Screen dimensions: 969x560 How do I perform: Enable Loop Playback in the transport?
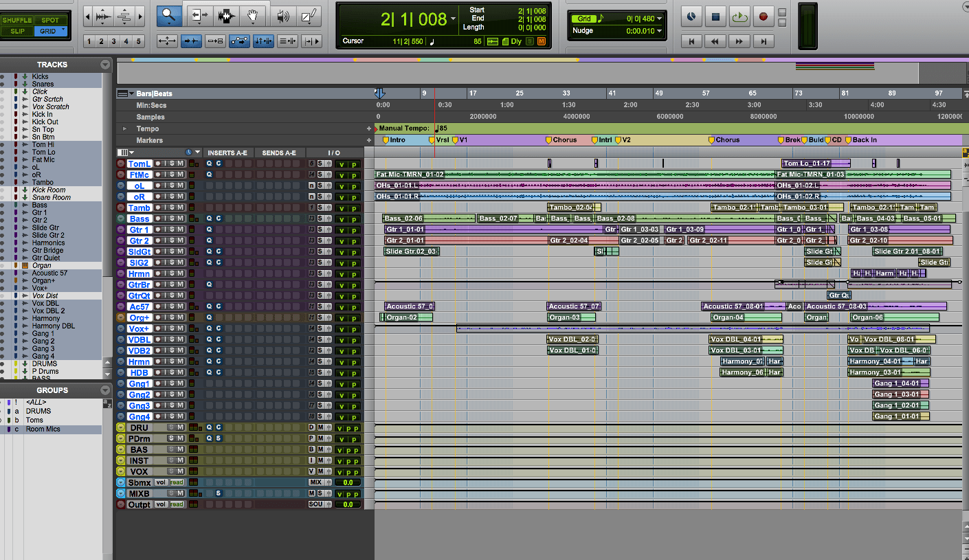tap(739, 16)
